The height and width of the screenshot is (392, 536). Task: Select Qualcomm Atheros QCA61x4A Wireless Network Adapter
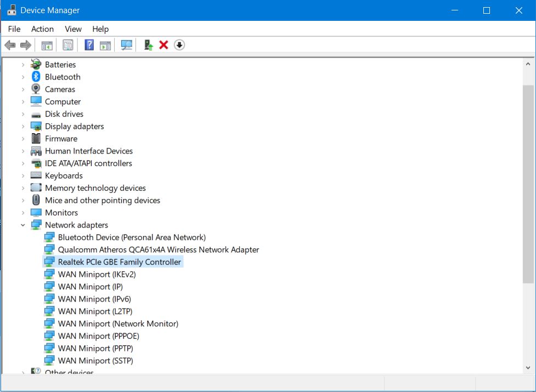pyautogui.click(x=159, y=249)
